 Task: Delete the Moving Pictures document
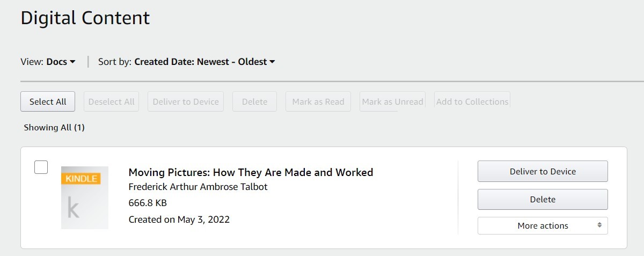pos(543,199)
